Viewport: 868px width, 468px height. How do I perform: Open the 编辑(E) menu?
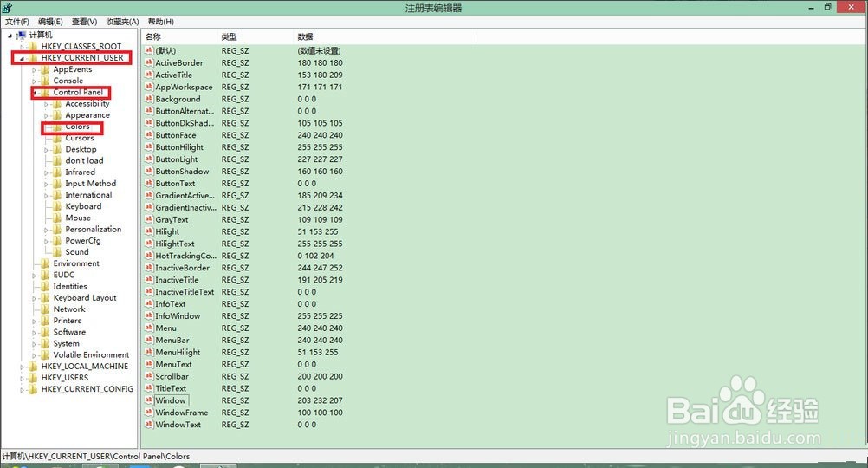point(50,22)
